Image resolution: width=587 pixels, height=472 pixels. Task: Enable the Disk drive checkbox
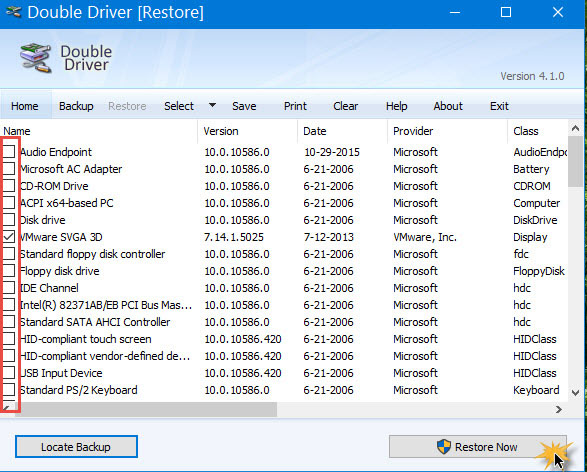9,220
